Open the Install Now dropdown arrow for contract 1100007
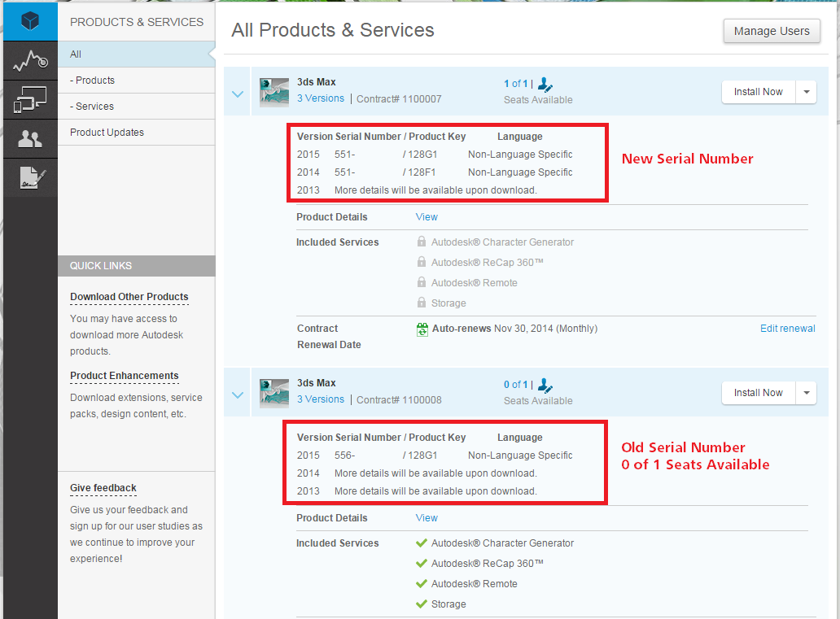Viewport: 840px width, 619px height. pos(807,92)
